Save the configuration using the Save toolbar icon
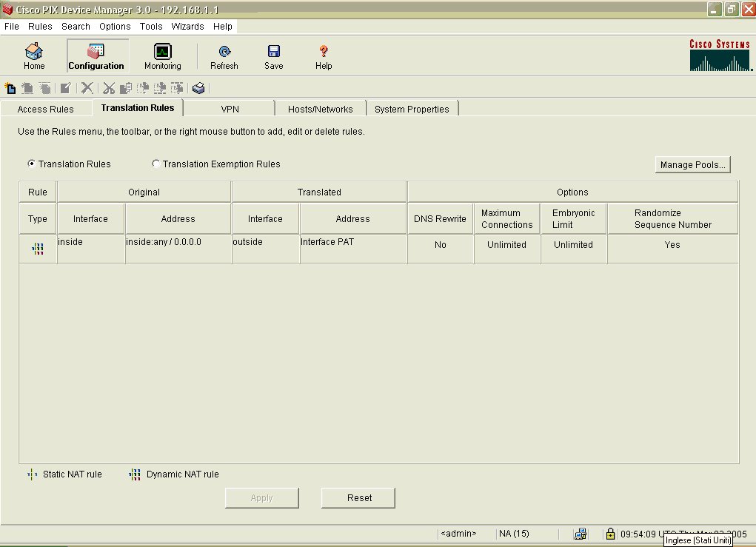The width and height of the screenshot is (756, 547). tap(273, 56)
